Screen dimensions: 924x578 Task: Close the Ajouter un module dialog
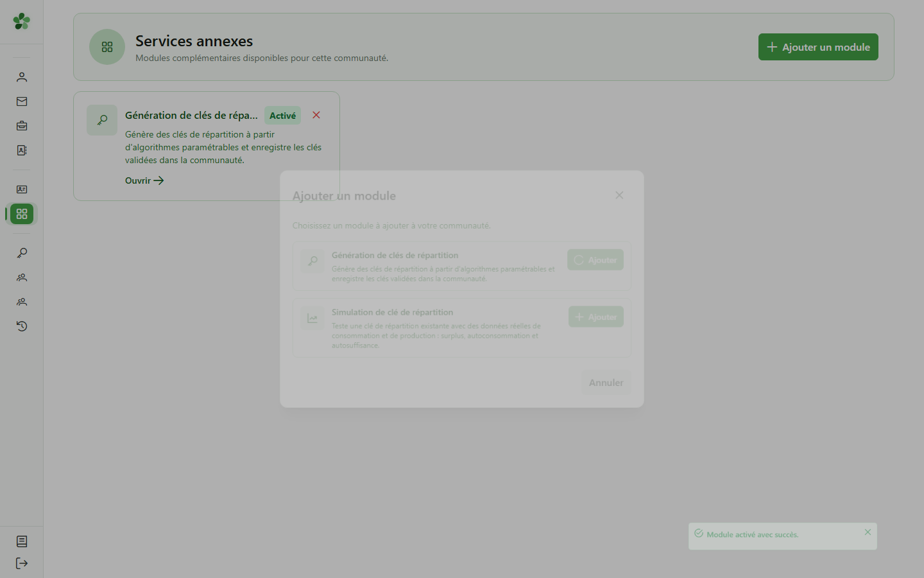(x=619, y=195)
